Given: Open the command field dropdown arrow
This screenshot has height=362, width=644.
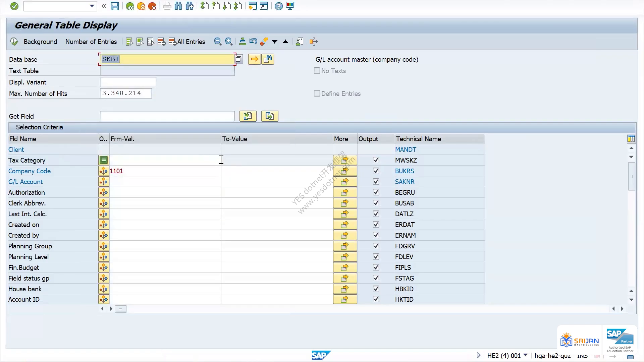Looking at the screenshot, I should tap(92, 6).
